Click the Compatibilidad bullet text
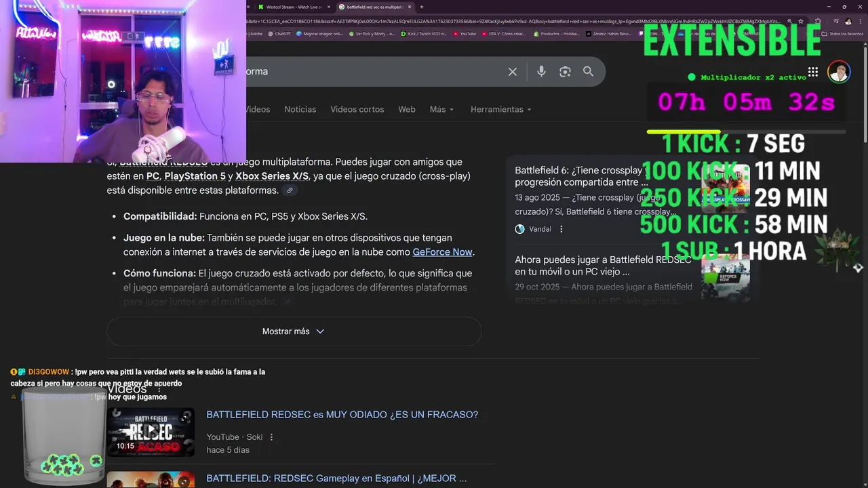Viewport: 868px width, 488px height. pos(245,216)
